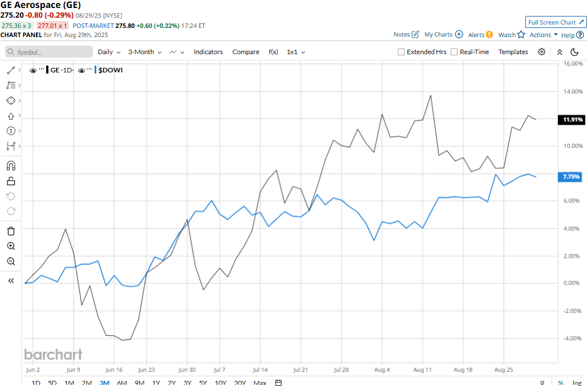Select the arrow marker tool
The height and width of the screenshot is (386, 588).
click(x=11, y=116)
